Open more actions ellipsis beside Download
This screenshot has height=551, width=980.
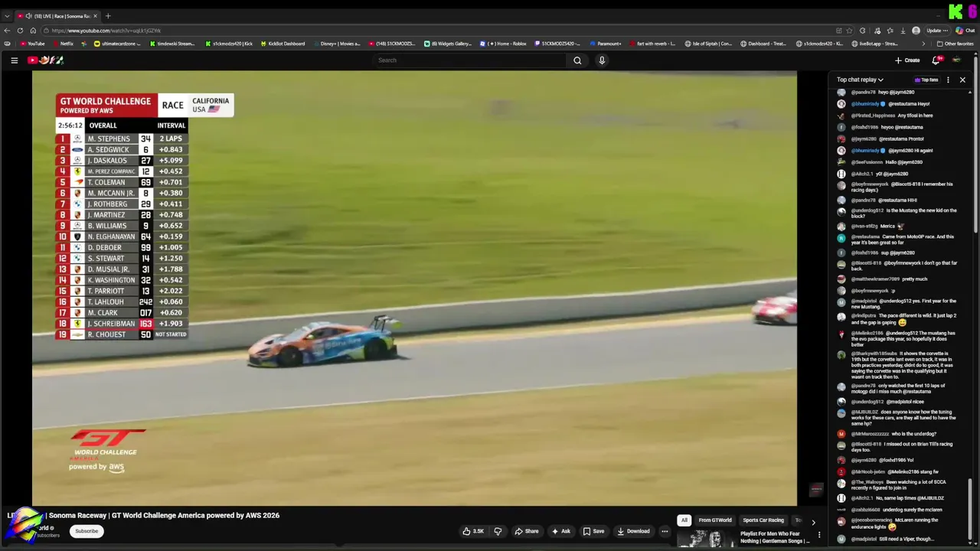coord(665,531)
